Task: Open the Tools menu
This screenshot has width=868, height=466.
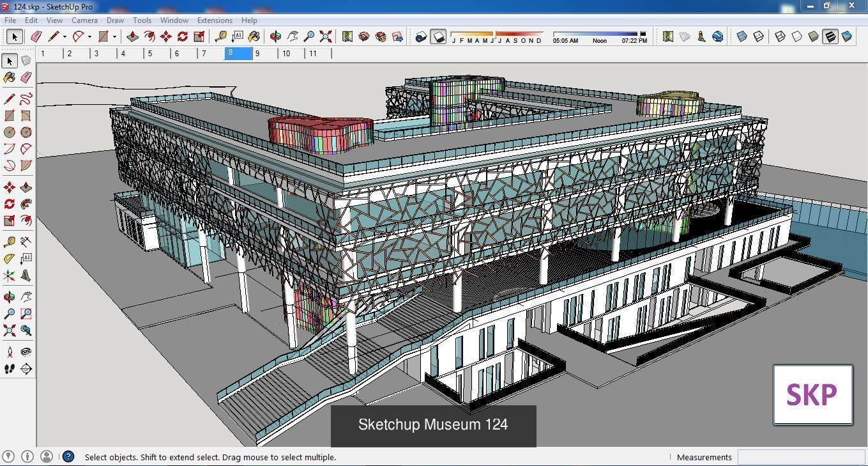Action: pos(142,20)
